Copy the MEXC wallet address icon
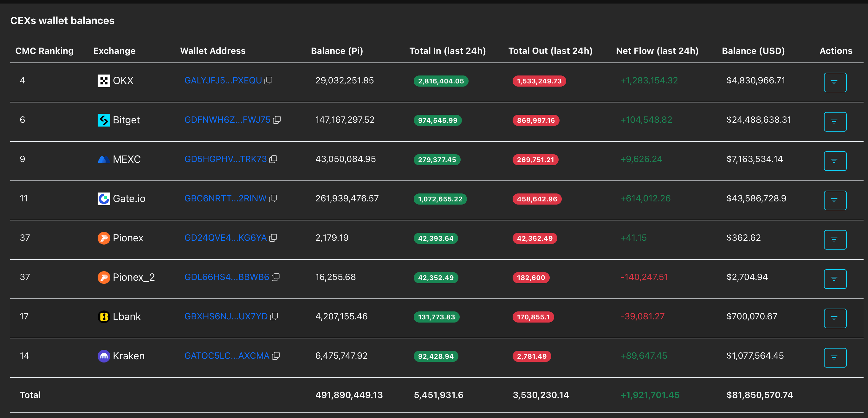 (273, 159)
